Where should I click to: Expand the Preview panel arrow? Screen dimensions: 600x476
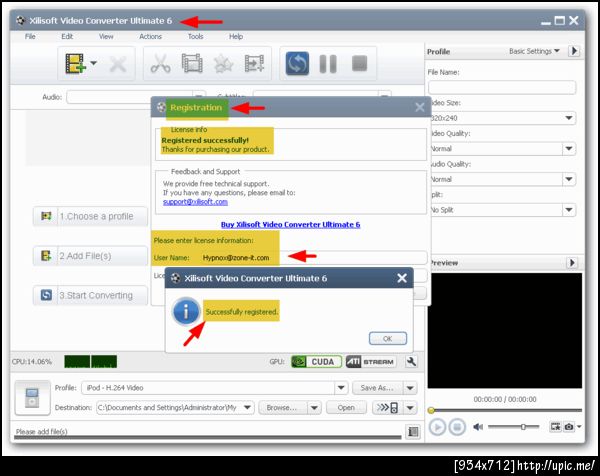pyautogui.click(x=572, y=262)
